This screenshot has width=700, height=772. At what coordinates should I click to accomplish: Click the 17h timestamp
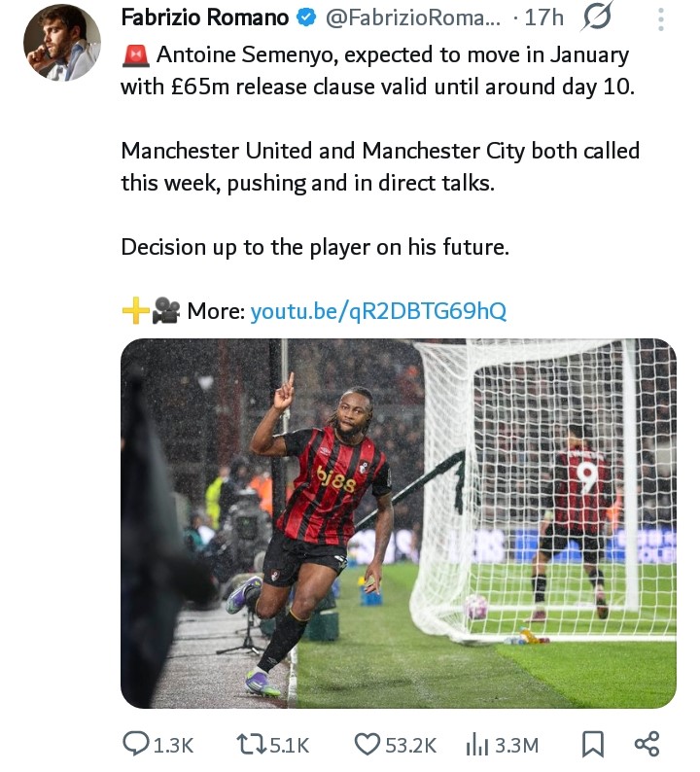coord(544,18)
